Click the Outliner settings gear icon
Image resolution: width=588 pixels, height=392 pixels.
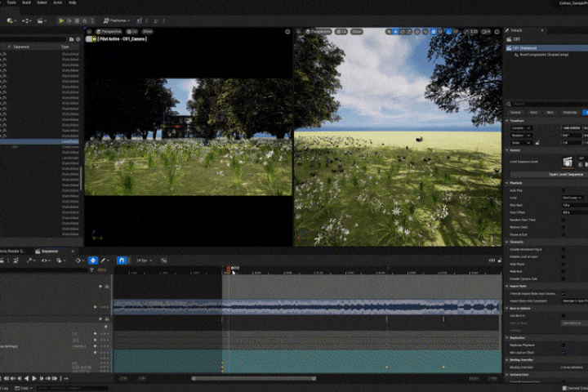coord(78,39)
